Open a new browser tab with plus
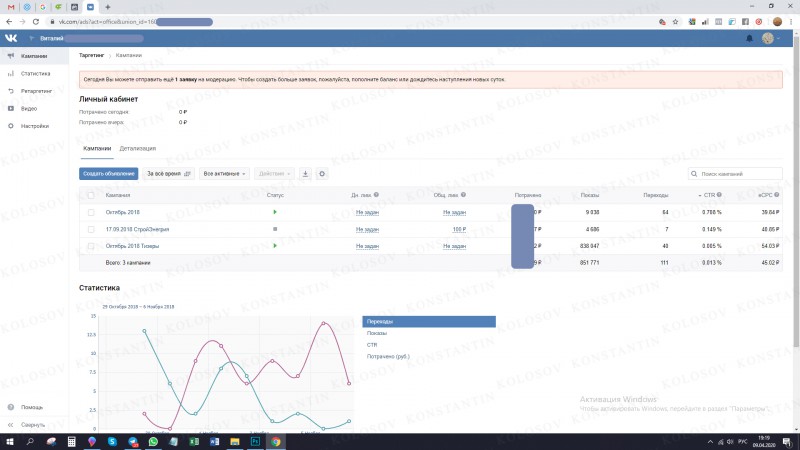800x450 pixels. click(108, 7)
